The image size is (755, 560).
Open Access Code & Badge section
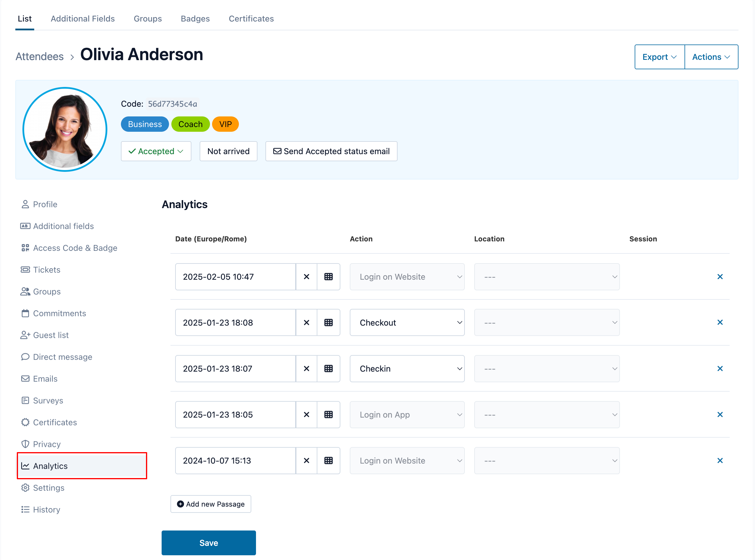[x=75, y=248]
